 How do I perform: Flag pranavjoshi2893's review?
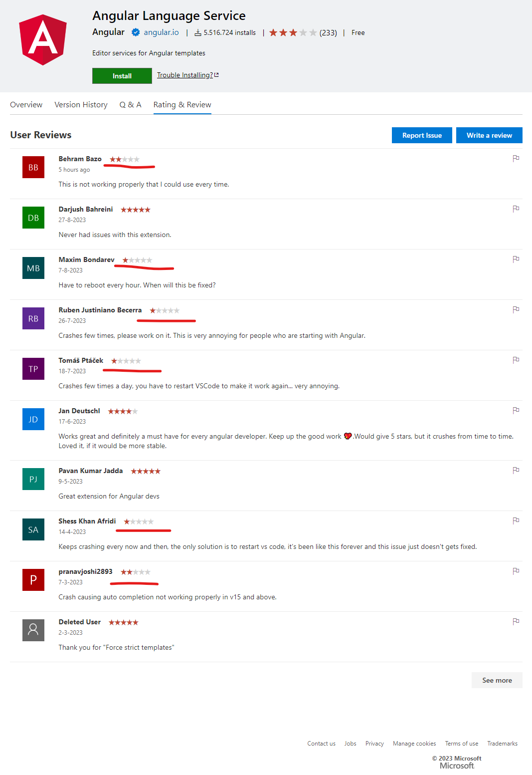(x=516, y=571)
